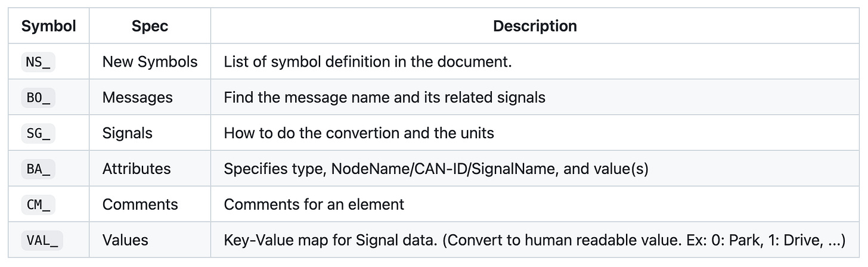This screenshot has height=267, width=868.
Task: Select the CM_ symbol code
Action: 38,204
